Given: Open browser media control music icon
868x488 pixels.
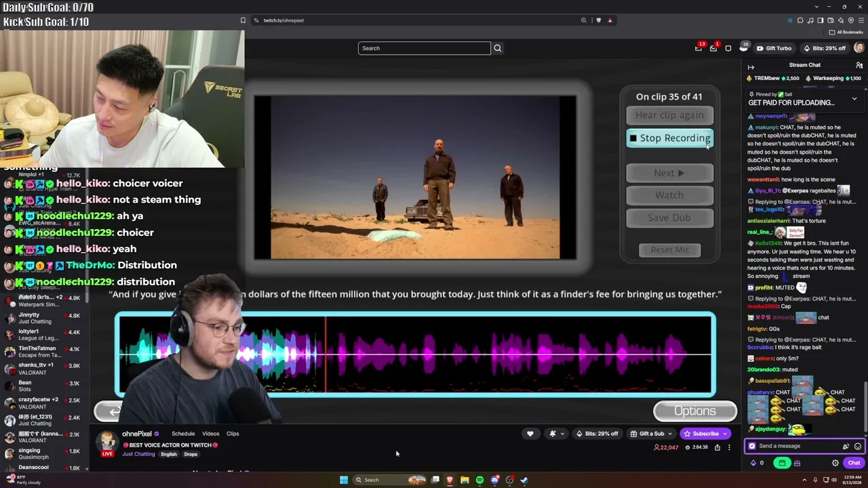Looking at the screenshot, I should click(x=811, y=20).
